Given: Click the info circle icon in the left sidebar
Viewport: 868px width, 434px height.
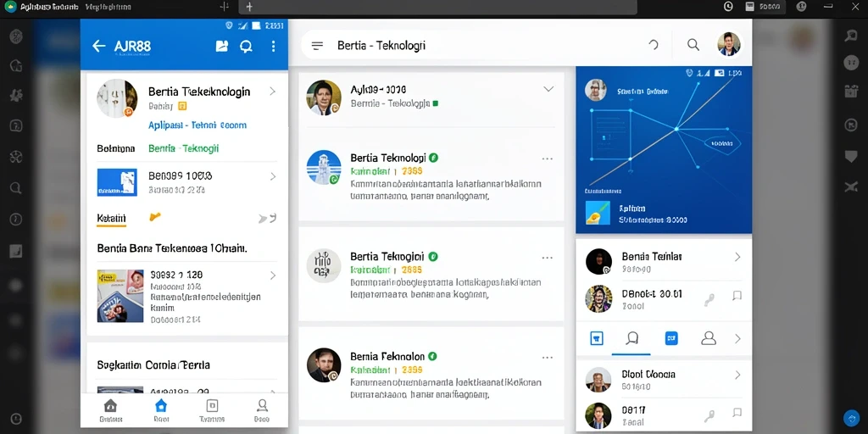Looking at the screenshot, I should [x=16, y=220].
